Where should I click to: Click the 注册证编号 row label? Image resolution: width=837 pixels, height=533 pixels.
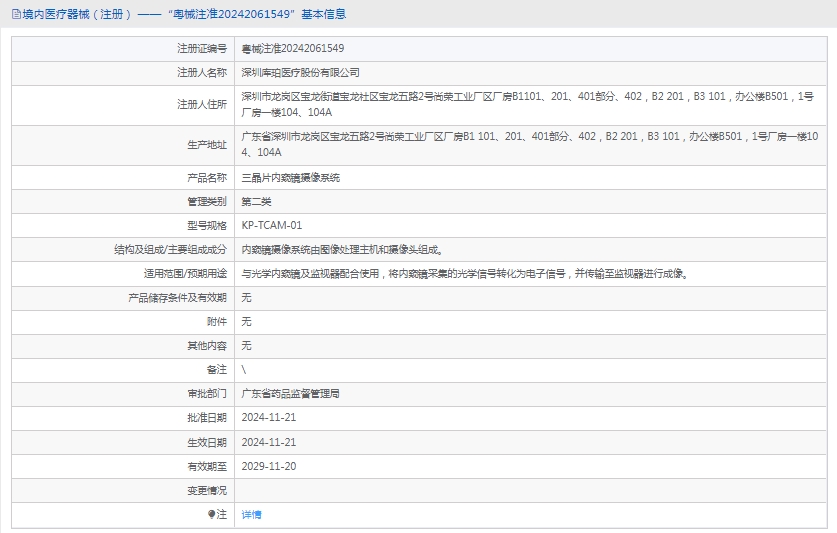pyautogui.click(x=201, y=48)
